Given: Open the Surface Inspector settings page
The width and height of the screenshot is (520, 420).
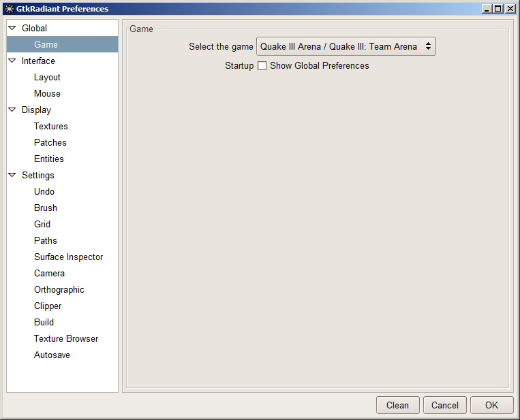Looking at the screenshot, I should click(x=68, y=257).
